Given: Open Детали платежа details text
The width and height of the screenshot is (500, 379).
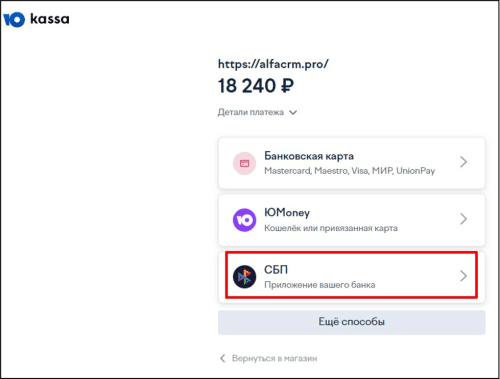Looking at the screenshot, I should (x=251, y=112).
